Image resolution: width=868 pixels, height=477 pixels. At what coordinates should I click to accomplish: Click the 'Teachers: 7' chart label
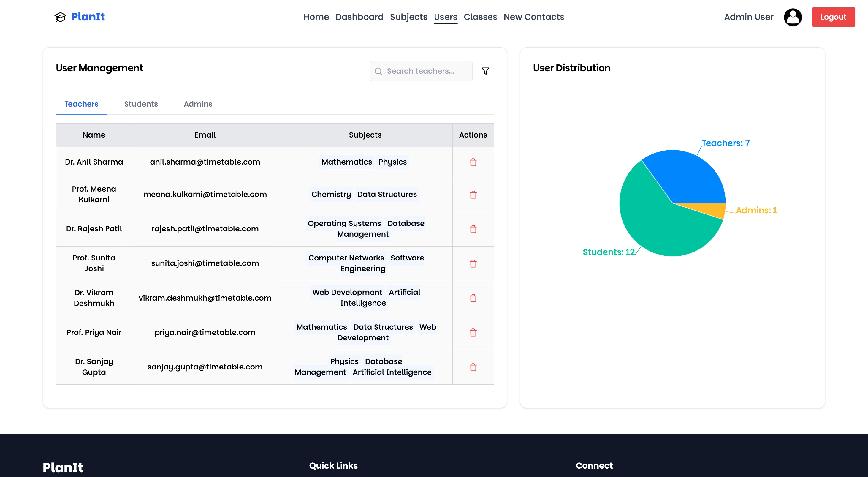click(726, 143)
